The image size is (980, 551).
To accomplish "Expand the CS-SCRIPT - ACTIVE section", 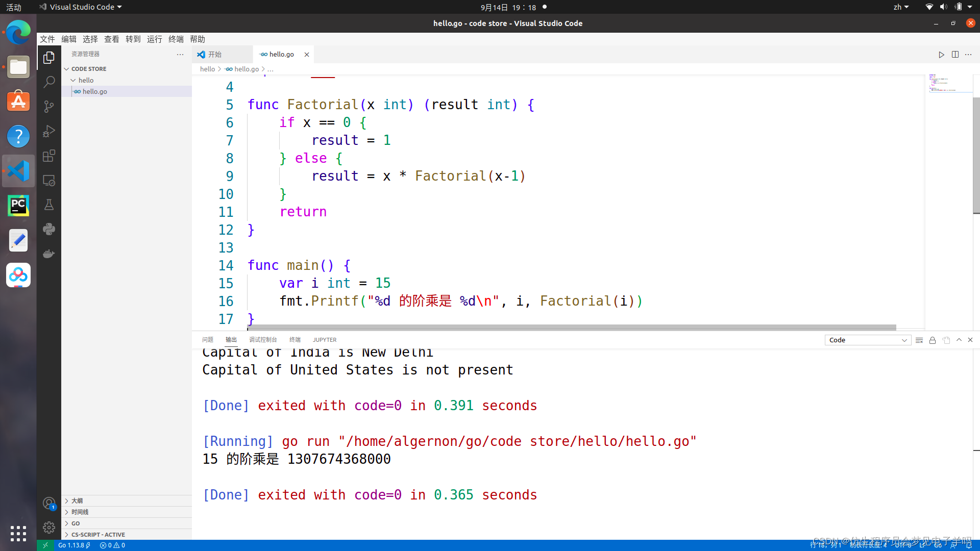I will click(x=127, y=535).
